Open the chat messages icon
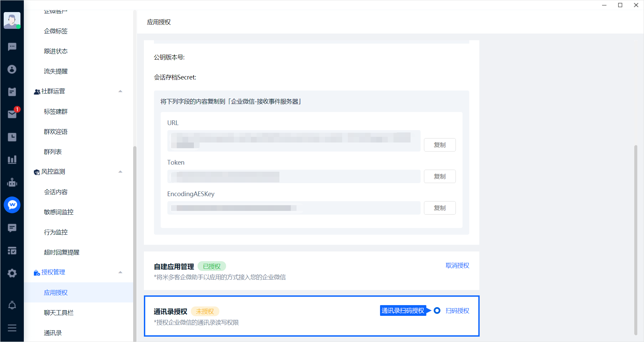644x342 pixels. pyautogui.click(x=12, y=47)
